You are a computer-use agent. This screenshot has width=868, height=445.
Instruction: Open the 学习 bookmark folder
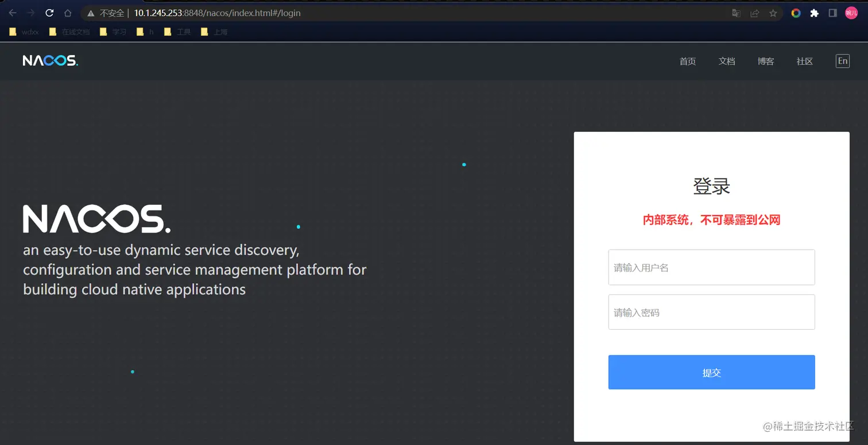point(113,32)
